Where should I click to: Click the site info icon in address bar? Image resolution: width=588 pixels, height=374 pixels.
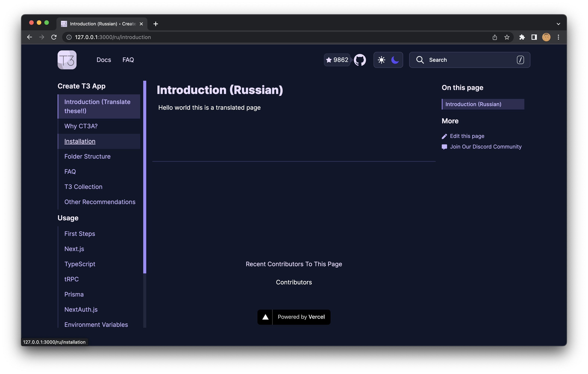tap(69, 37)
